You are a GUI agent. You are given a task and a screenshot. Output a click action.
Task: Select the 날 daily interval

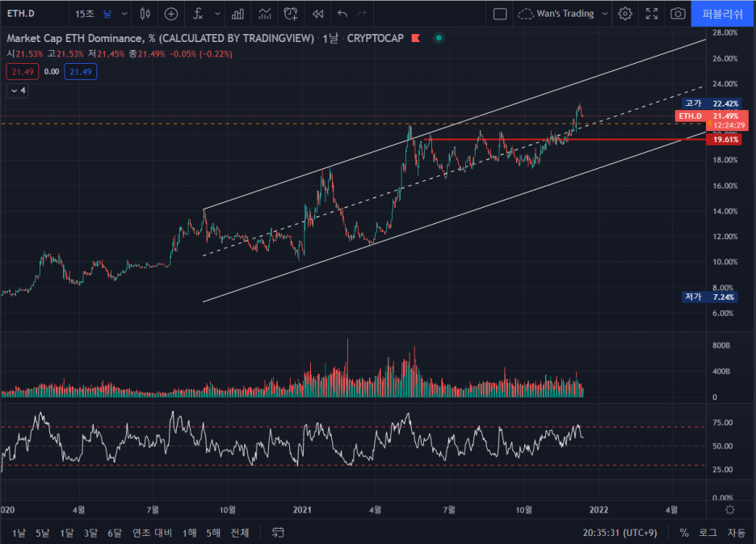click(x=107, y=14)
